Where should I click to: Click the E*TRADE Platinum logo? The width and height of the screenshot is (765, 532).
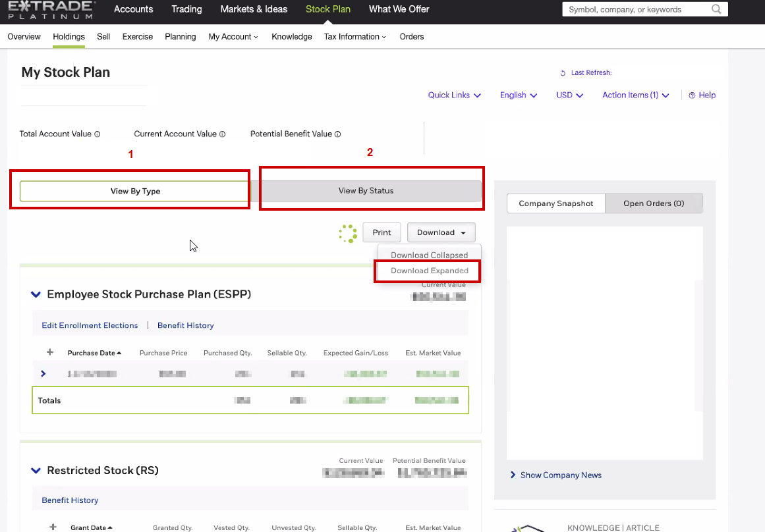(51, 9)
